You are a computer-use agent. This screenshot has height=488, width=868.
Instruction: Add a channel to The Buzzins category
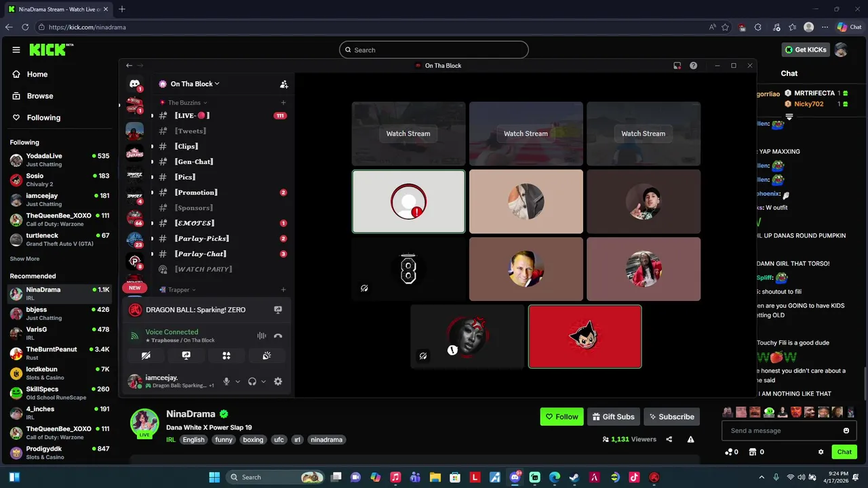pyautogui.click(x=283, y=102)
